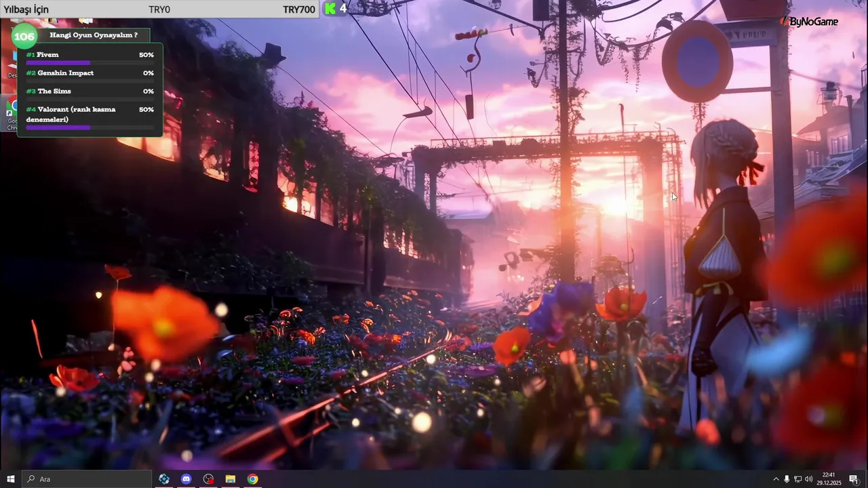Click the green 106 poll counter badge
The image size is (868, 488).
click(x=24, y=36)
